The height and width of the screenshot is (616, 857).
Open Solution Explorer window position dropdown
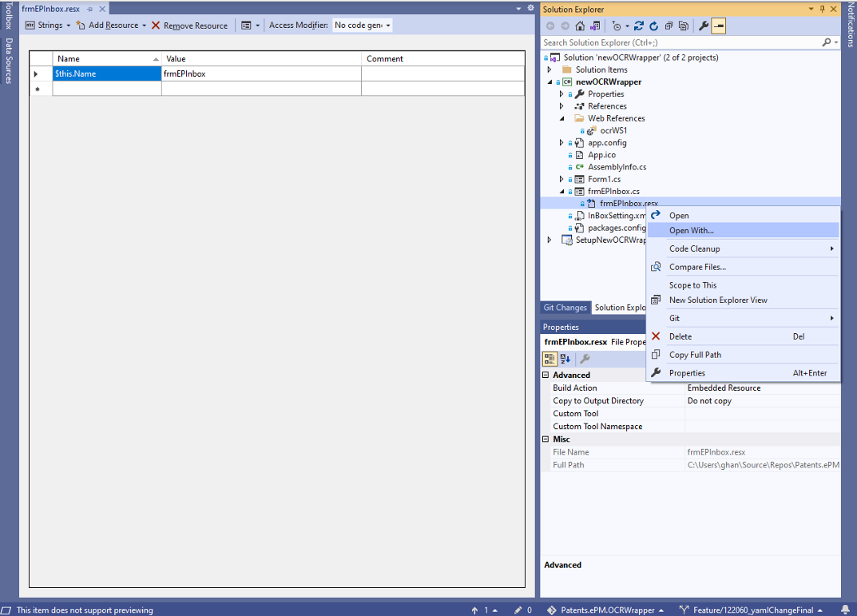(x=811, y=10)
